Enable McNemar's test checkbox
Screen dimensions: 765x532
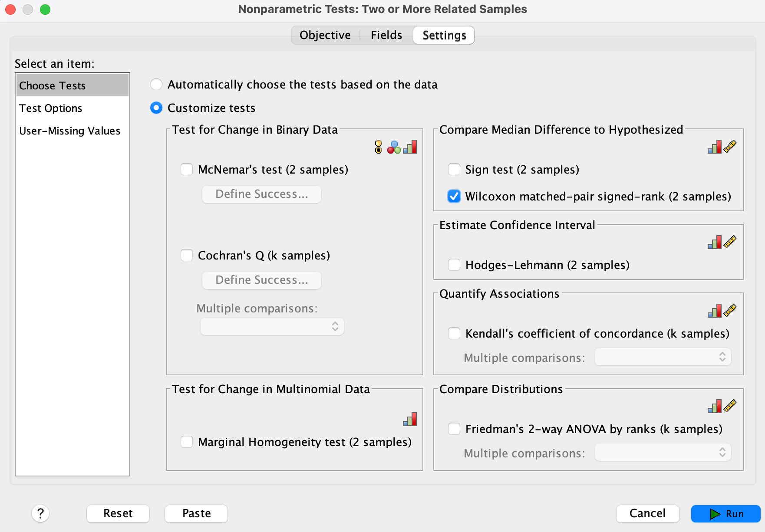(187, 169)
